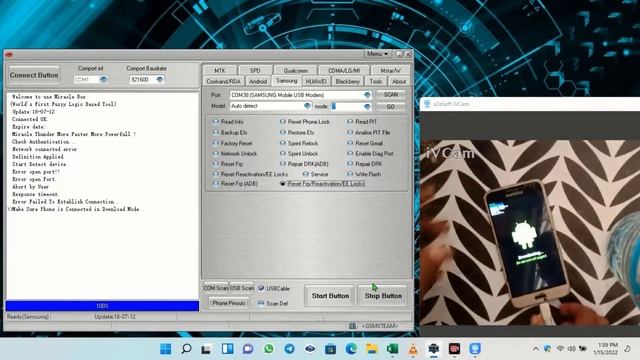Switch to Qualcomm tab

[296, 70]
